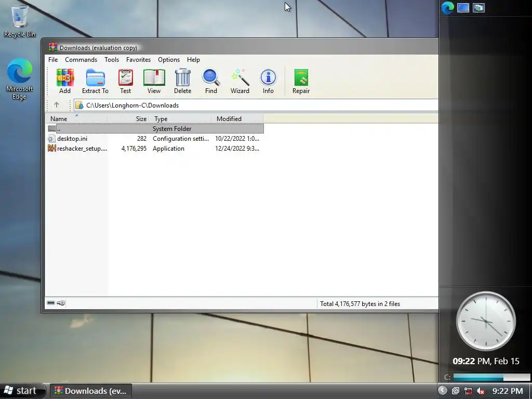This screenshot has height=399, width=532.
Task: Click the Downloads taskbar button
Action: (91, 391)
